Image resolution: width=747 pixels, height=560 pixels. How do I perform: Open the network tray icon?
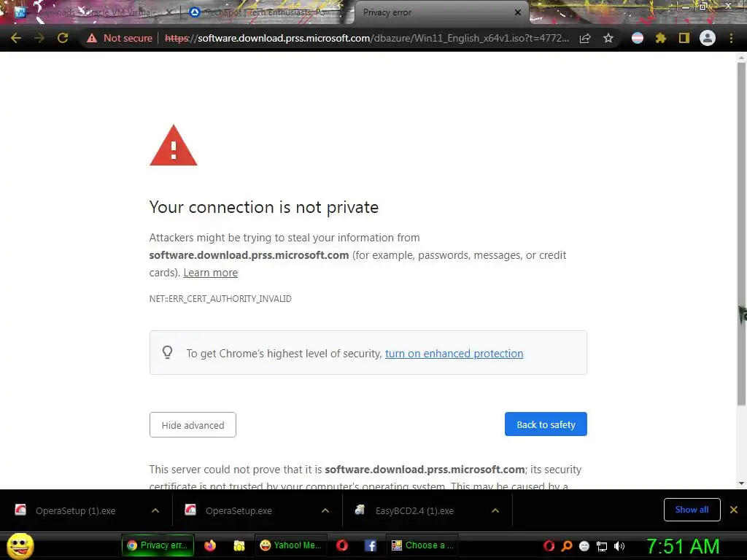(x=602, y=547)
